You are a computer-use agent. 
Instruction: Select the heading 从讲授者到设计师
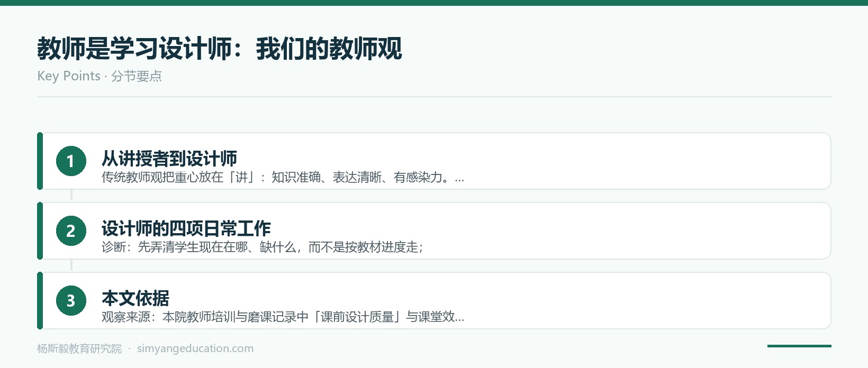tap(169, 158)
